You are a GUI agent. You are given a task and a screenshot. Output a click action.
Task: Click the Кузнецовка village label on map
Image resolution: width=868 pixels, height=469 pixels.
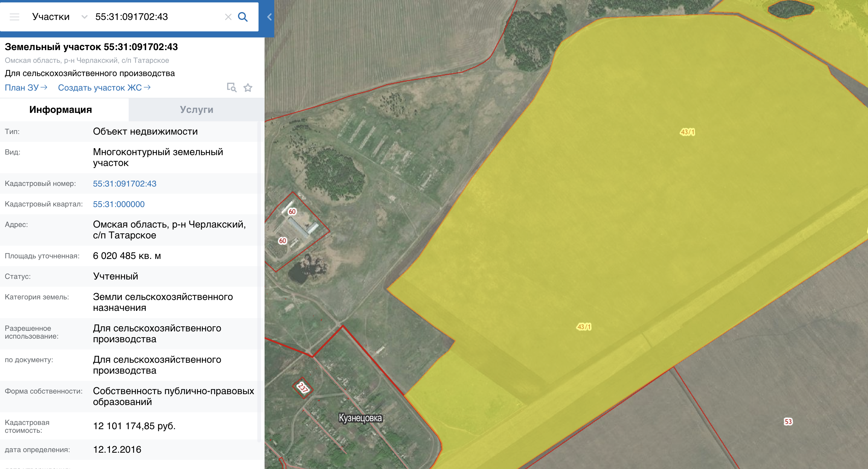(360, 418)
